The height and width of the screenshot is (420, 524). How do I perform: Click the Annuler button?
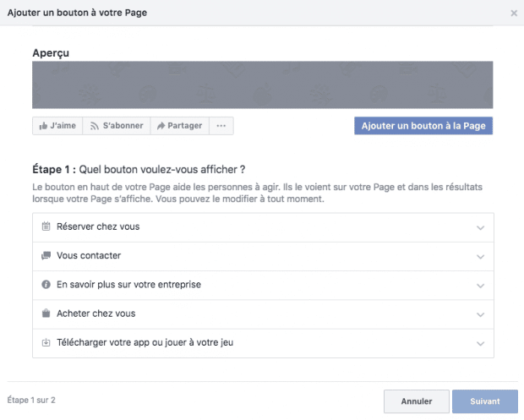pyautogui.click(x=417, y=401)
